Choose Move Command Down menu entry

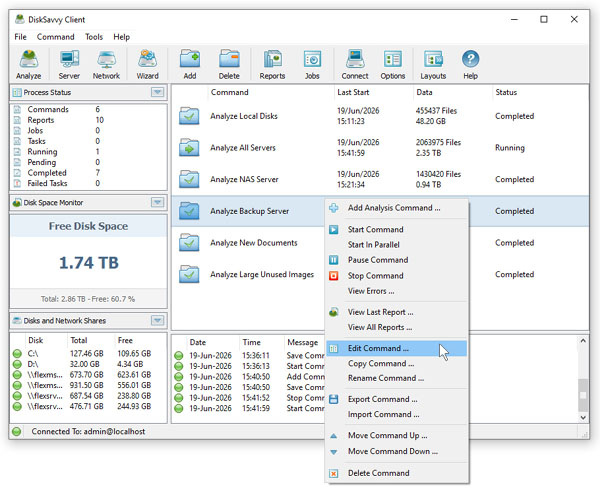pyautogui.click(x=397, y=452)
